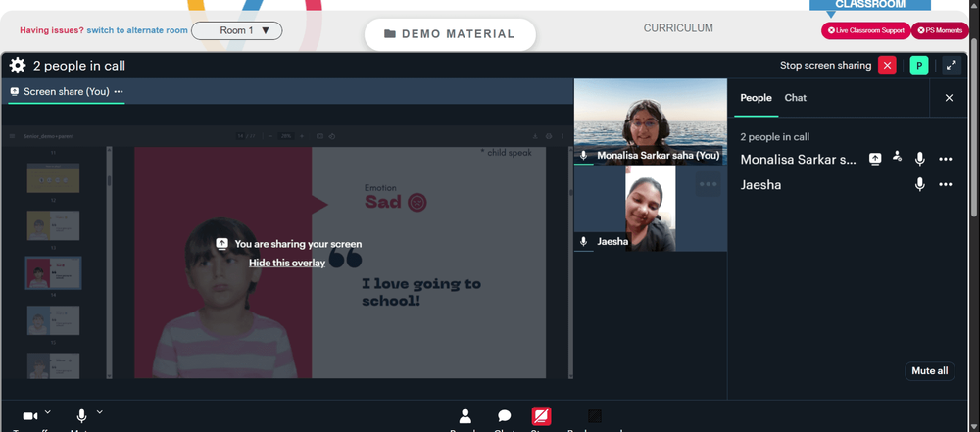980x432 pixels.
Task: Toggle Monalisa Sarkar's microphone in people list
Action: pyautogui.click(x=920, y=159)
